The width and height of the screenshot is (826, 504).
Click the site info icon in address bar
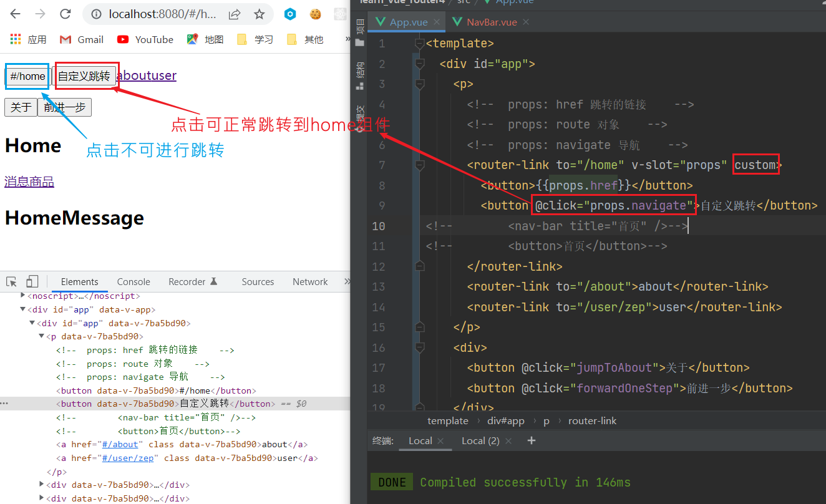[x=95, y=14]
